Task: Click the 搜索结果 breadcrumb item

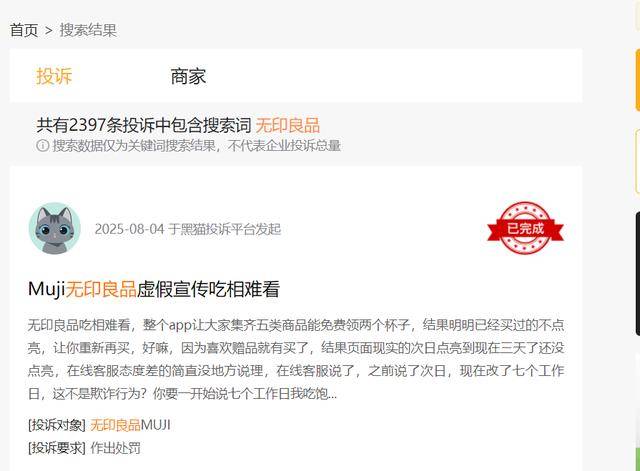Action: tap(88, 30)
